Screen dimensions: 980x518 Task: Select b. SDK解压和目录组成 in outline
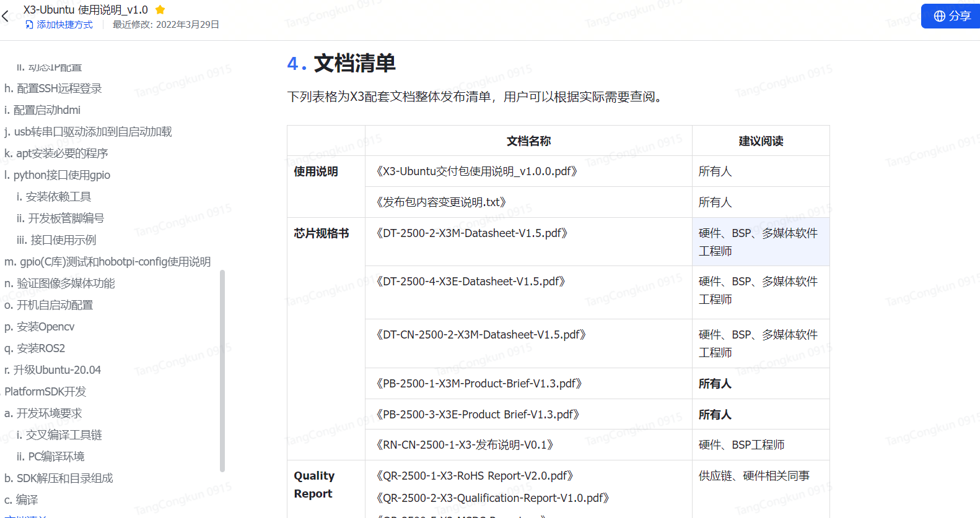pyautogui.click(x=59, y=478)
